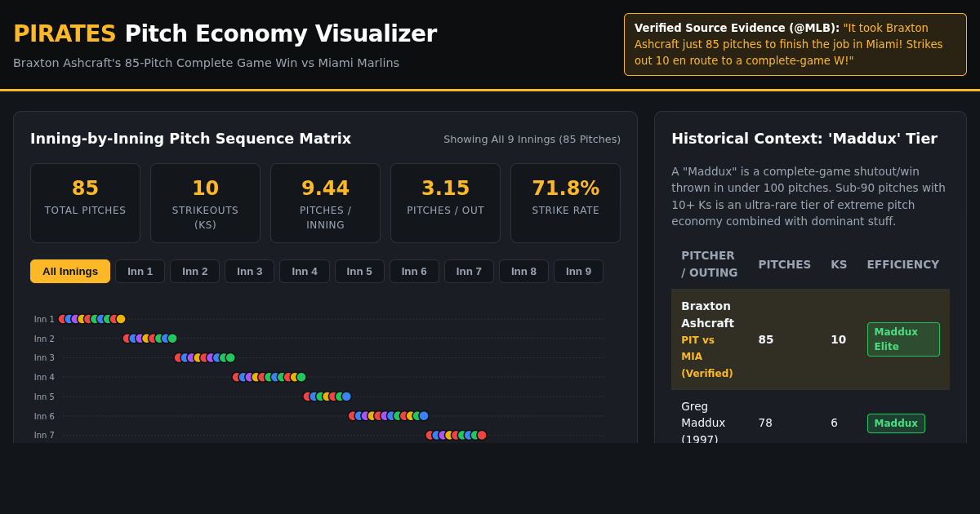Image resolution: width=980 pixels, height=514 pixels.
Task: Click the 10 Ks cell in Ashcraft row
Action: [839, 339]
